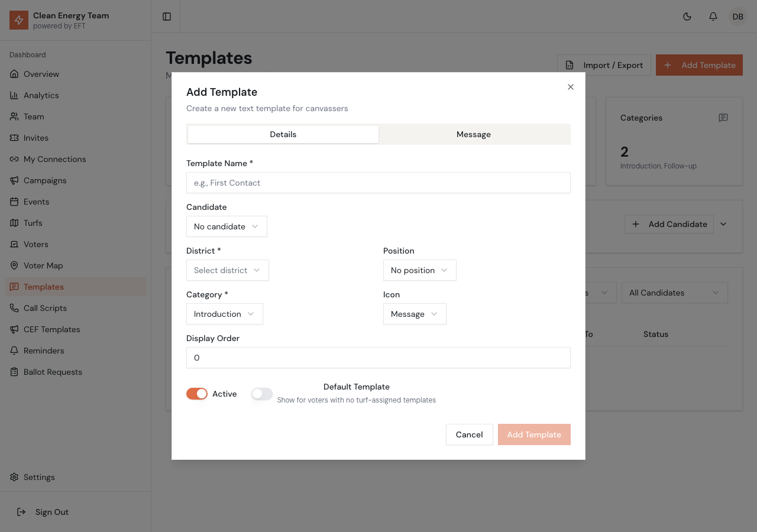Click the Template Name input field
This screenshot has width=757, height=532.
[x=378, y=183]
